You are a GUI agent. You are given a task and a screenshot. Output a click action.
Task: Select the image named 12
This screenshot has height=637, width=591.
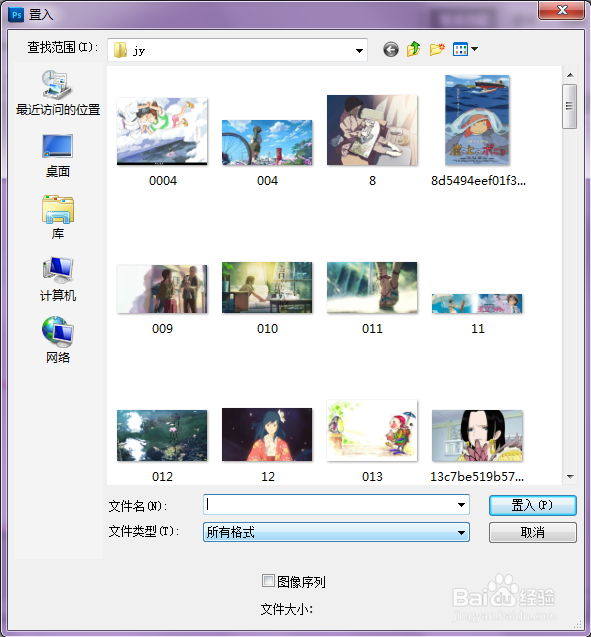point(267,435)
